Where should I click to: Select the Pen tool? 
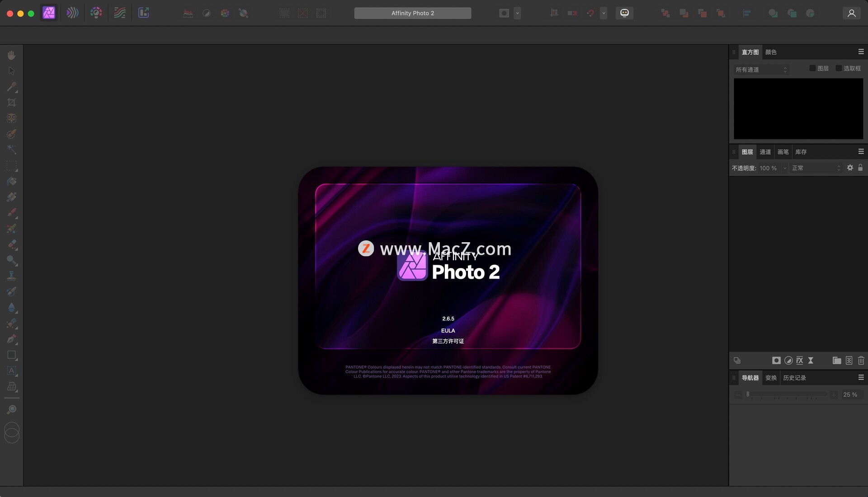pos(11,339)
